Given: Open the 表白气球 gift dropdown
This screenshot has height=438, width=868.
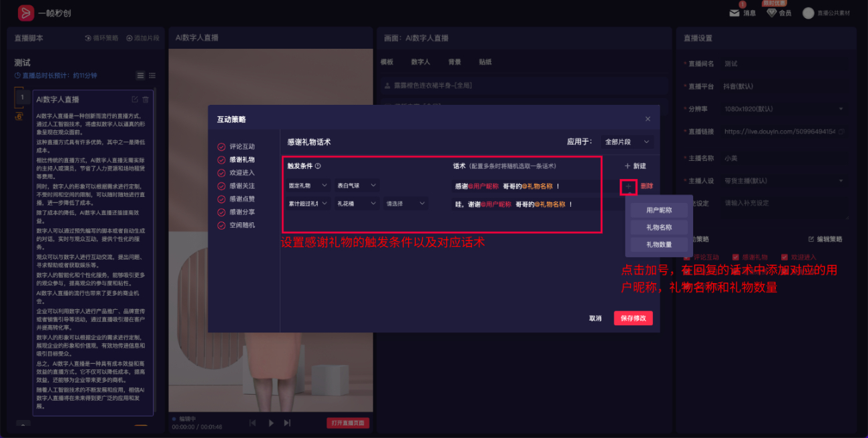Looking at the screenshot, I should [x=357, y=186].
